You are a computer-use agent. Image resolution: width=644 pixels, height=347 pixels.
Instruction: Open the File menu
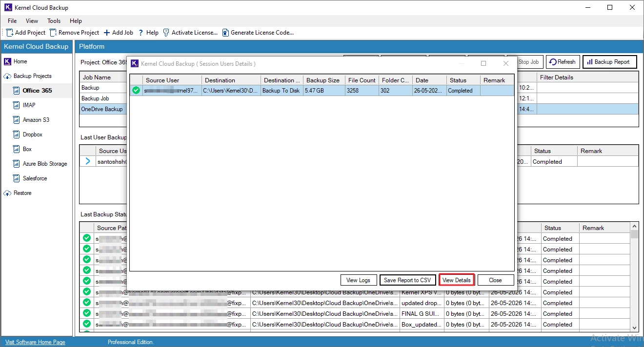tap(12, 21)
